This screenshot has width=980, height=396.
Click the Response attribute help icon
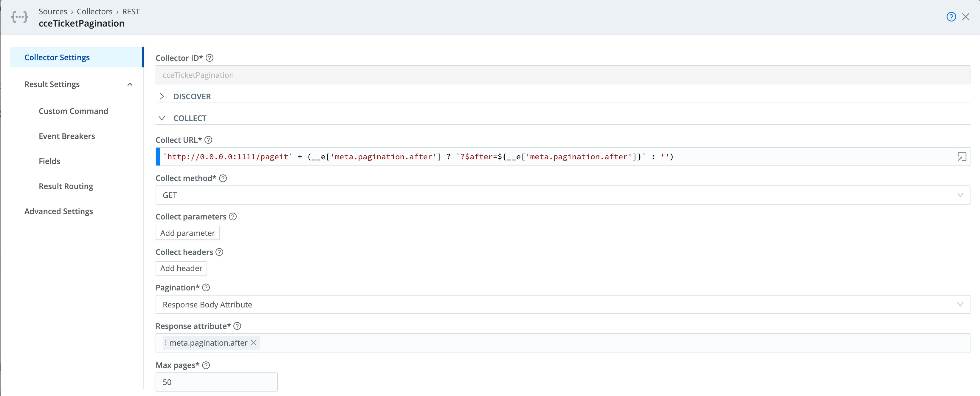click(x=237, y=326)
